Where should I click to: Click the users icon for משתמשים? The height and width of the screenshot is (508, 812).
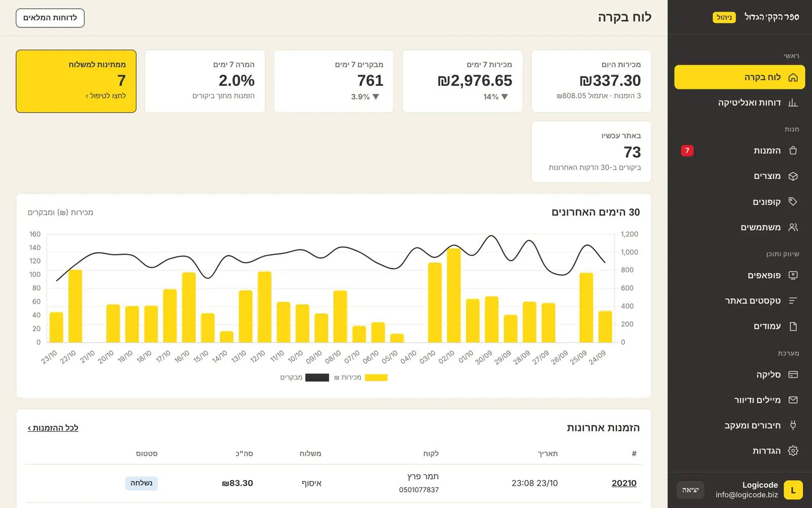793,227
